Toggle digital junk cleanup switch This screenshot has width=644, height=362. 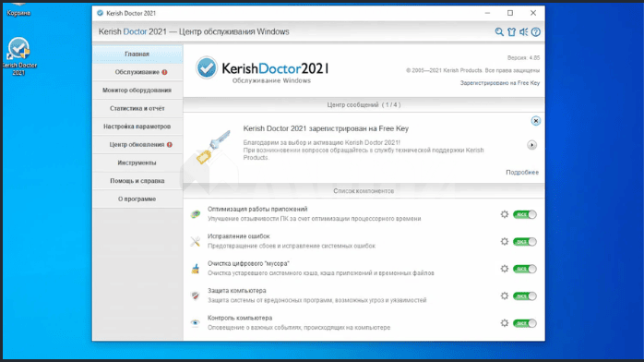pyautogui.click(x=524, y=269)
